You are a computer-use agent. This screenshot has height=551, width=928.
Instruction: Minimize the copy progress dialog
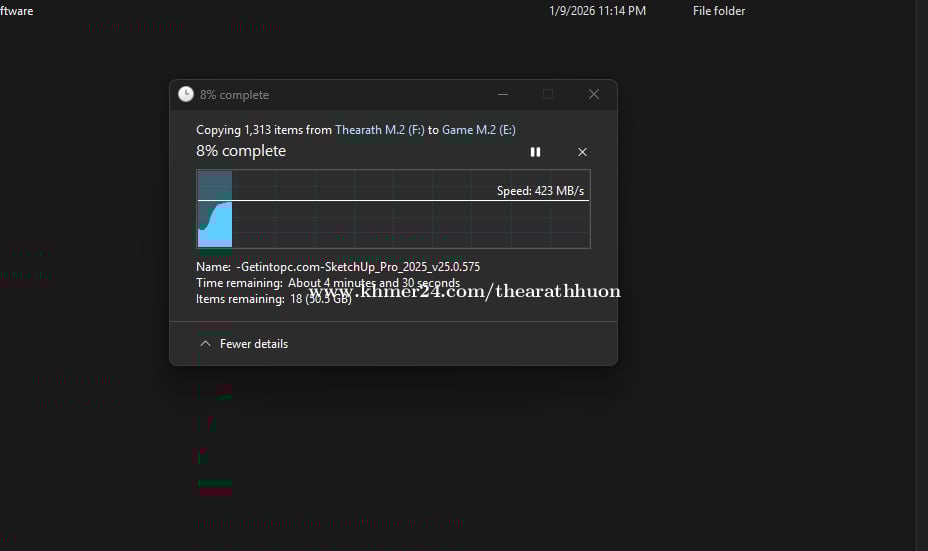[502, 94]
